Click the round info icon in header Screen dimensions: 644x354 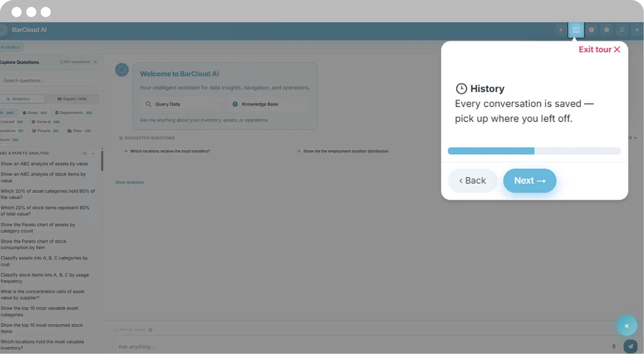[591, 30]
